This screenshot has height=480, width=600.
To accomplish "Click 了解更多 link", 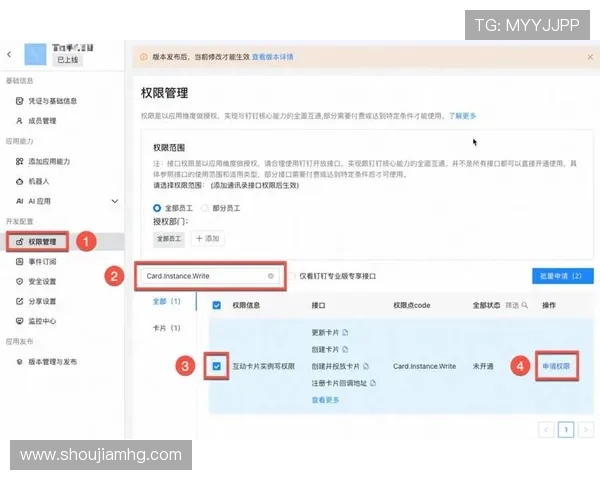I will tap(462, 116).
